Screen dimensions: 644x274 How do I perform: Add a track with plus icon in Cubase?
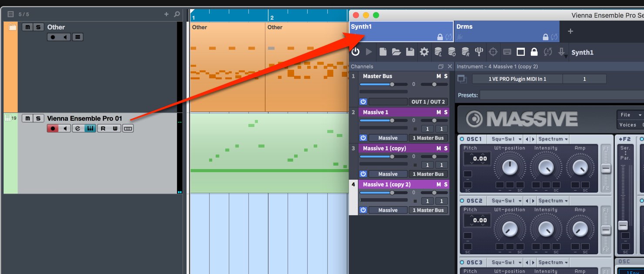click(166, 14)
